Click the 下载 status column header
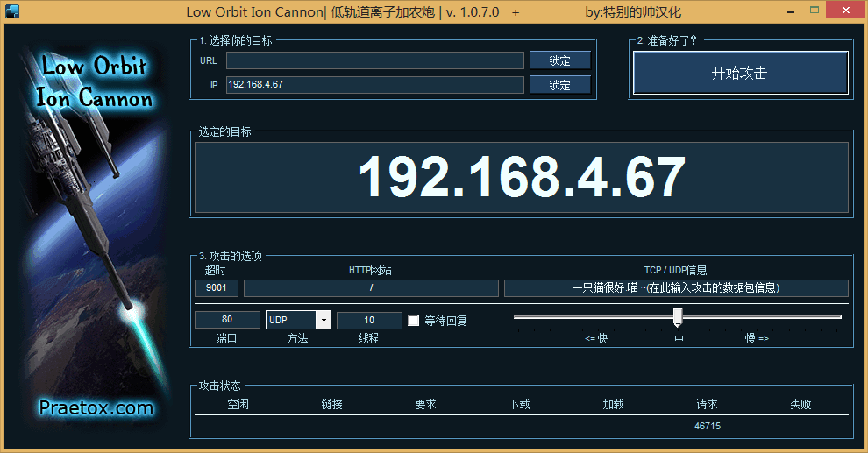The height and width of the screenshot is (453, 868). (x=519, y=404)
